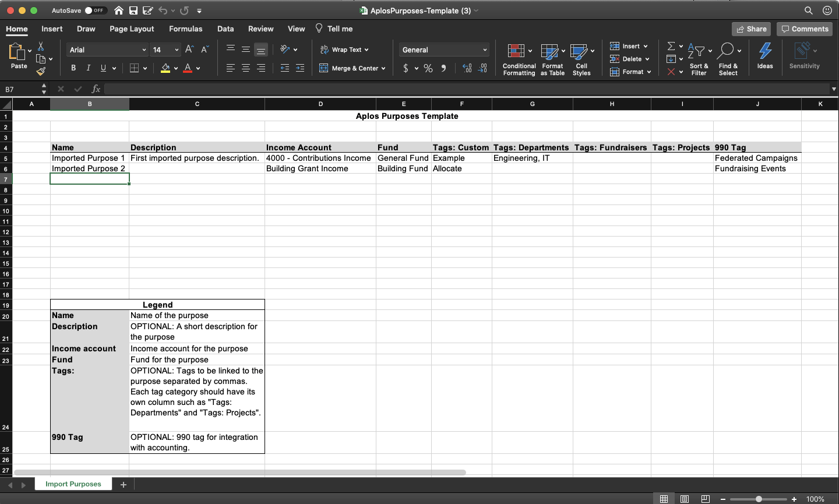Click the Share button
The height and width of the screenshot is (504, 839).
click(x=752, y=29)
